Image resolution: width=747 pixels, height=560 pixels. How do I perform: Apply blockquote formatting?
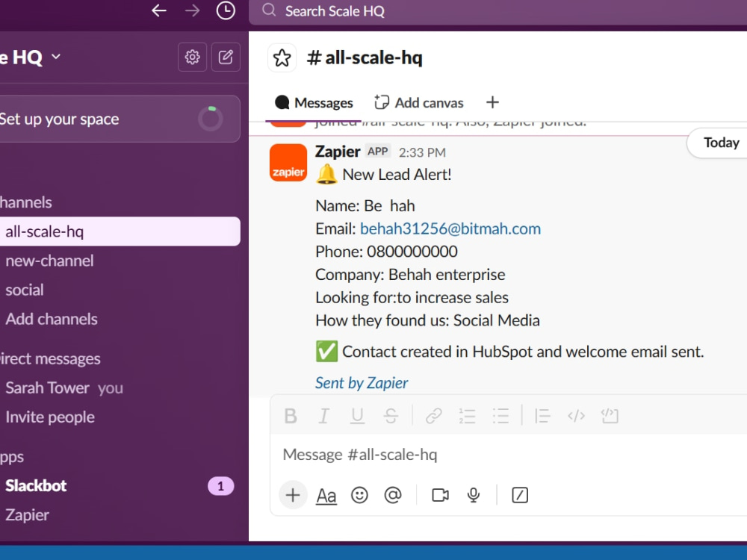click(542, 416)
